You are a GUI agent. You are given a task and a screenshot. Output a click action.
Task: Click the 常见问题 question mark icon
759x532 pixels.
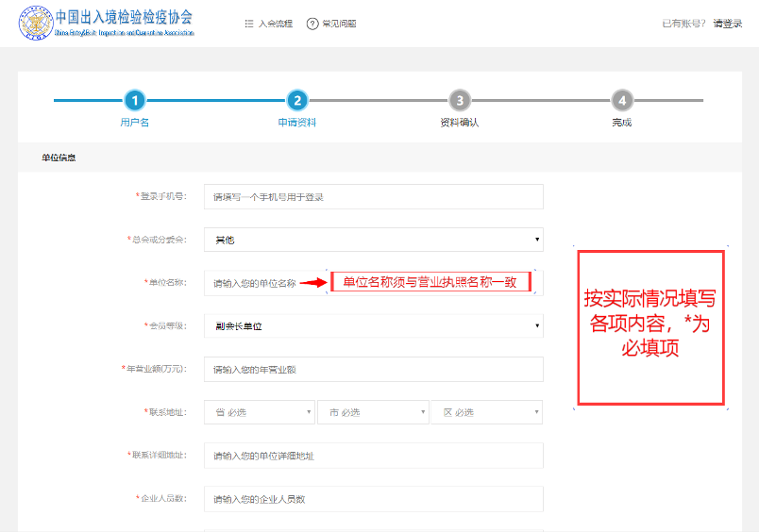pos(312,24)
